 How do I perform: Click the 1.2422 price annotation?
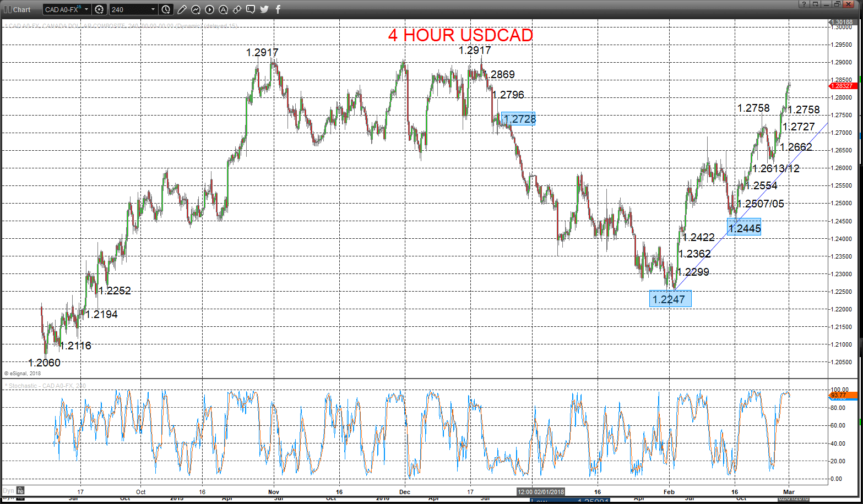tap(698, 237)
